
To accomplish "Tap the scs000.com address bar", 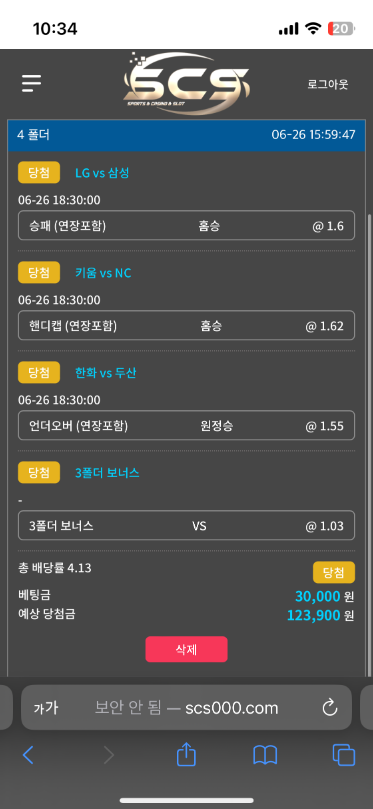I will [186, 708].
